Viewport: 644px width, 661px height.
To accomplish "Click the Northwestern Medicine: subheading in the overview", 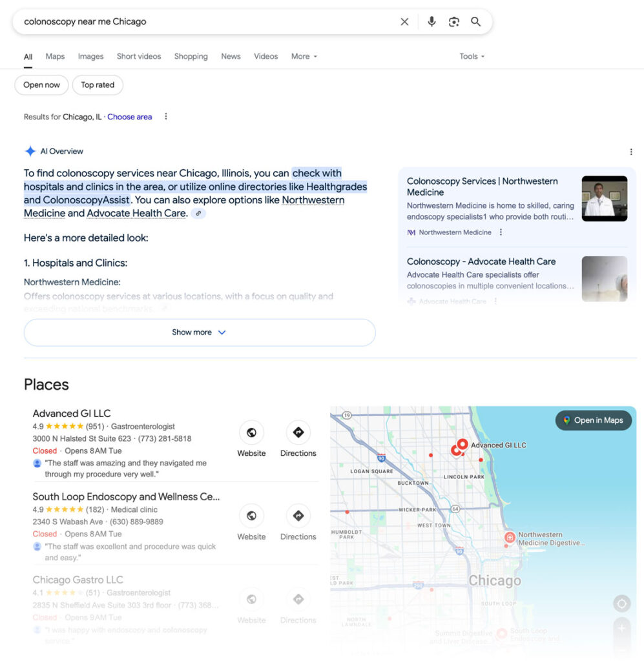I will point(72,282).
